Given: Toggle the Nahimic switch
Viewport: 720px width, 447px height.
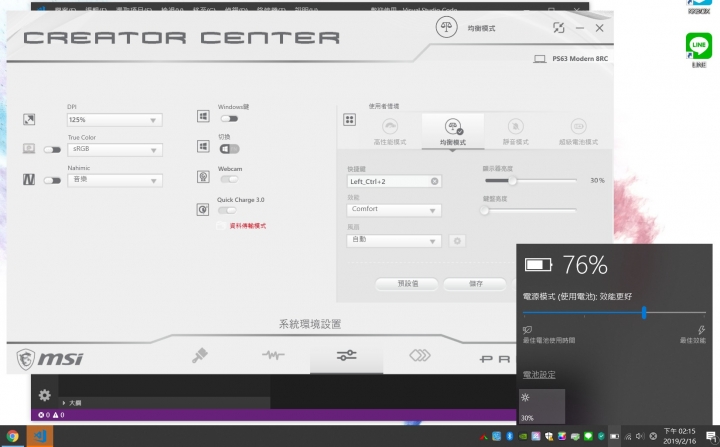Looking at the screenshot, I should click(52, 180).
